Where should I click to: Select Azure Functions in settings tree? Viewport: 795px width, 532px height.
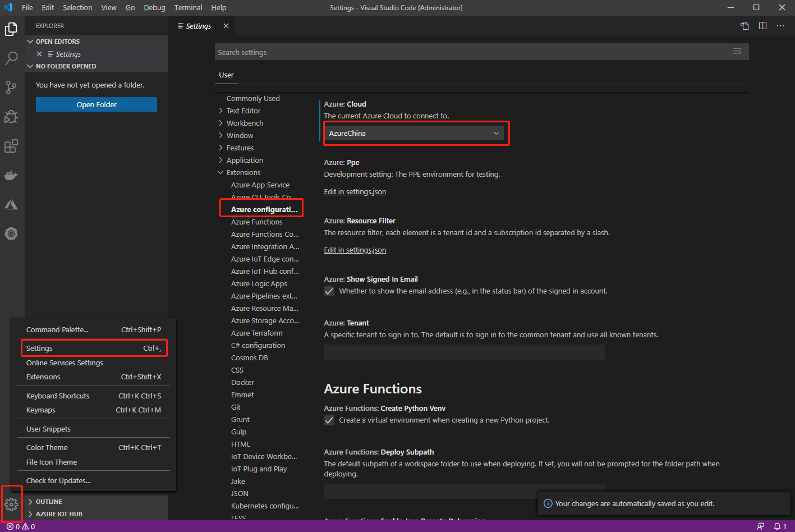pos(257,222)
